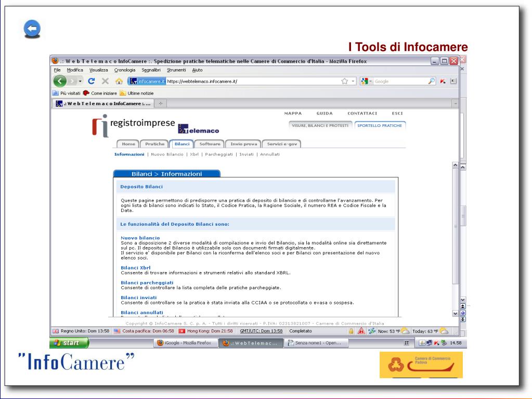Open search engine selector dropdown
532x399 pixels.
(367, 82)
